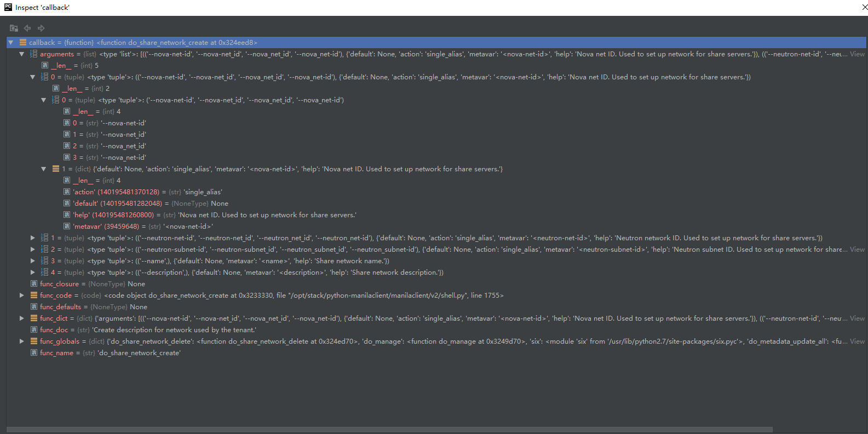Viewport: 868px width, 434px height.
Task: Click the tuple icon on the '--description' row
Action: [44, 272]
